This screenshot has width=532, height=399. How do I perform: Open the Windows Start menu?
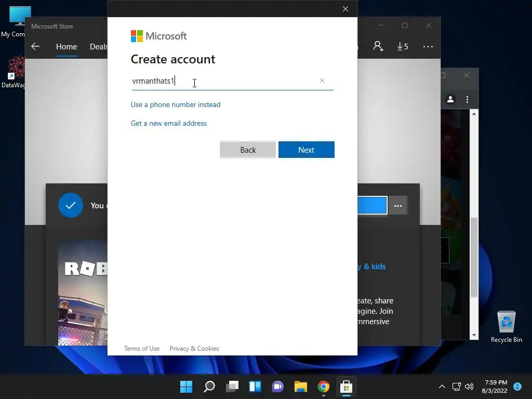[186, 387]
